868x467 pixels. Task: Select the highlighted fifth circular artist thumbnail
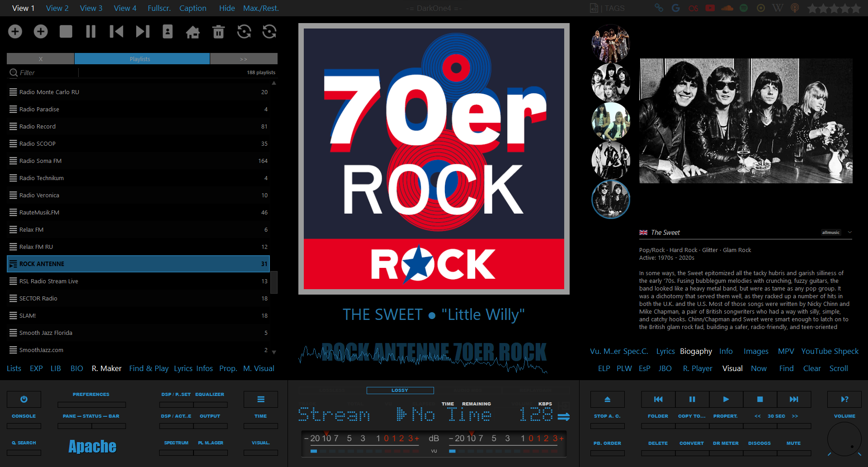pos(611,199)
